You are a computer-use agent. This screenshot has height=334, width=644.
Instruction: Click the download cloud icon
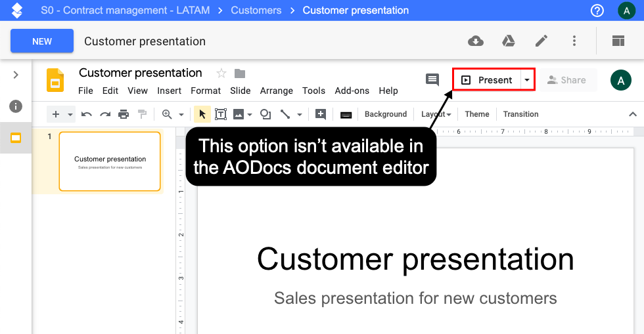476,41
